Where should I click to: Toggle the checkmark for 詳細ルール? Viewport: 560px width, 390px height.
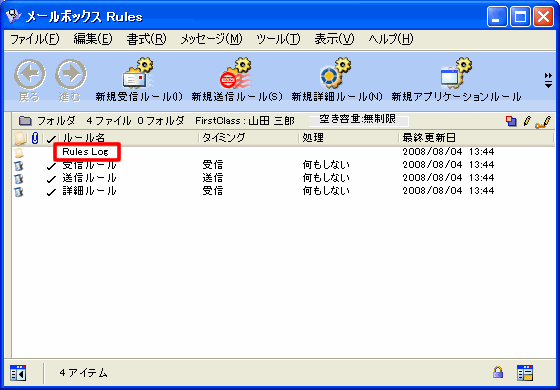[x=51, y=192]
